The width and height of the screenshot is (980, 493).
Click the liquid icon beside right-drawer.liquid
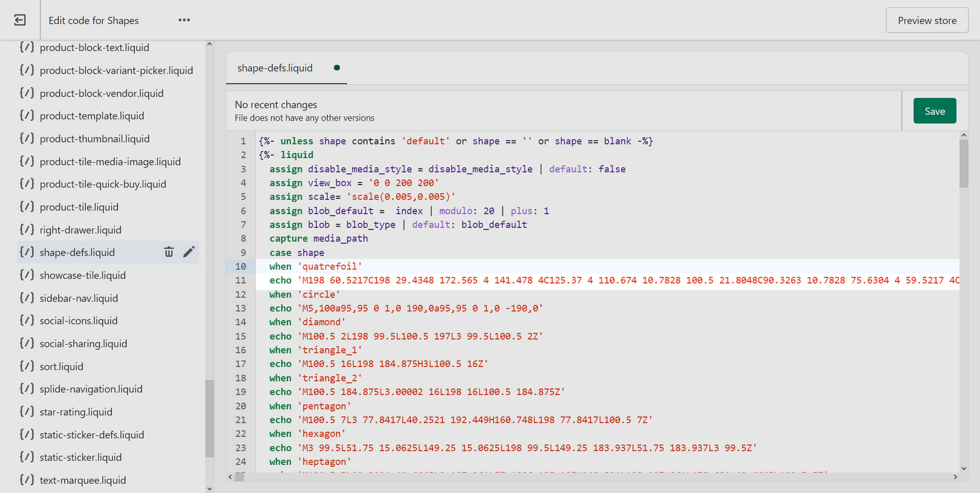[27, 230]
